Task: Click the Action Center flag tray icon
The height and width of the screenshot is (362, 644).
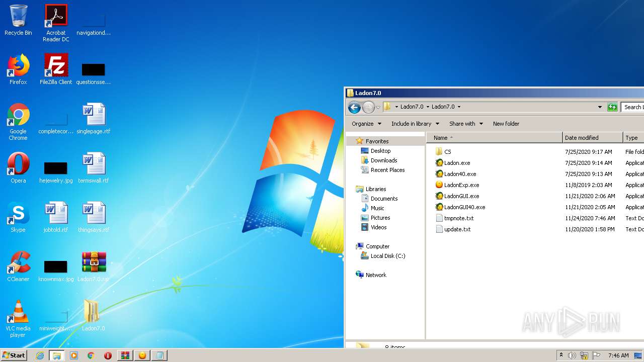Action: click(596, 355)
